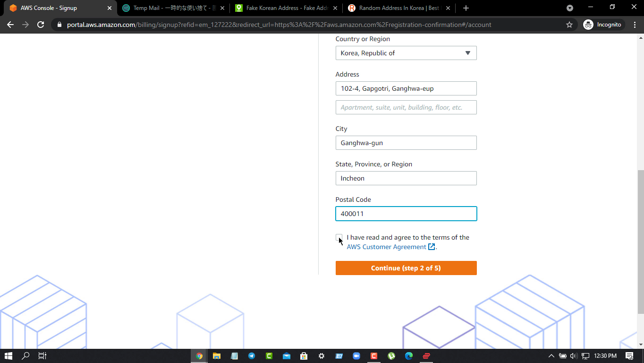Image resolution: width=644 pixels, height=363 pixels.
Task: Switch to the Temp Mail tab
Action: pos(170,8)
